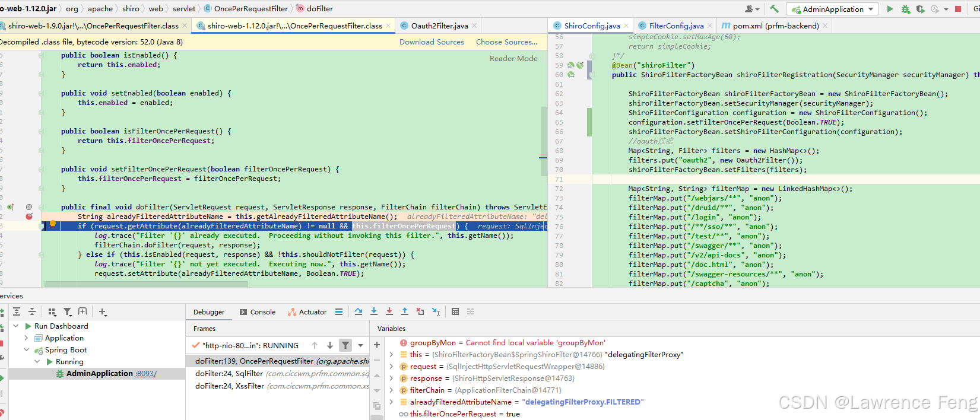The width and height of the screenshot is (980, 420).
Task: Switch to the Oauth2Filter.java tab
Action: (x=439, y=26)
